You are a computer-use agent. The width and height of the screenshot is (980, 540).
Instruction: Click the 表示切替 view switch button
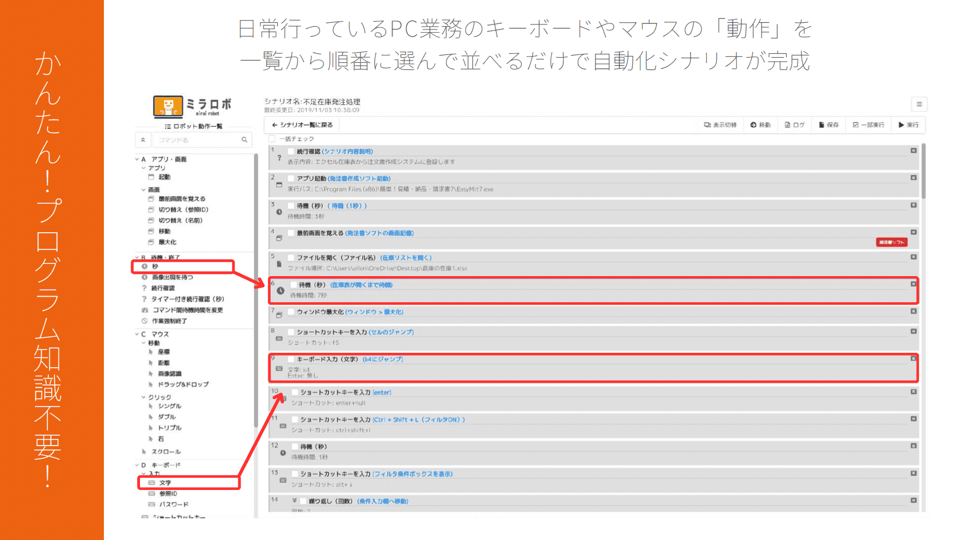(720, 125)
